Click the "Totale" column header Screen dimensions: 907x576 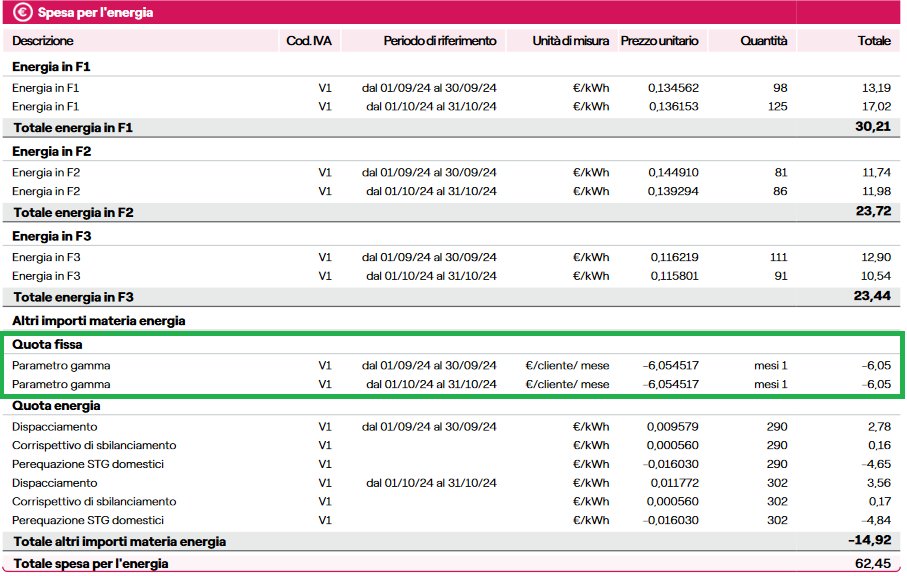click(873, 41)
